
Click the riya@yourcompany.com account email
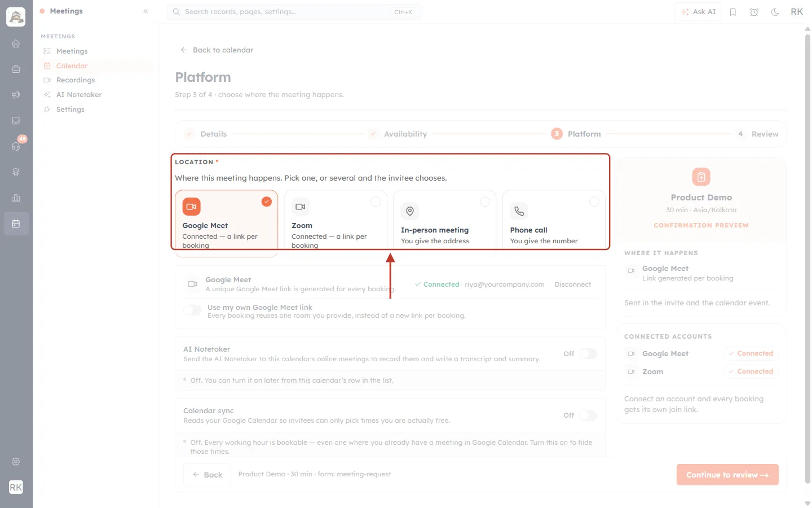[505, 284]
